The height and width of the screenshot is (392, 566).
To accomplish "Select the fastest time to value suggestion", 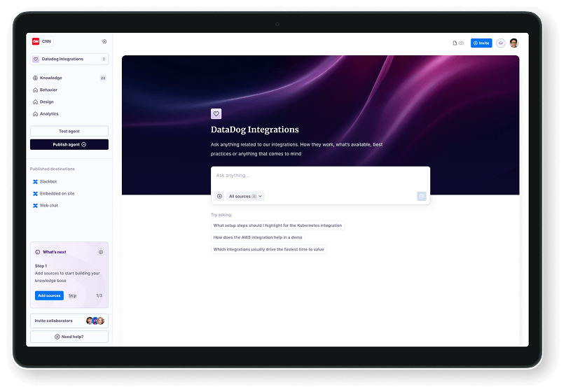I will click(268, 249).
